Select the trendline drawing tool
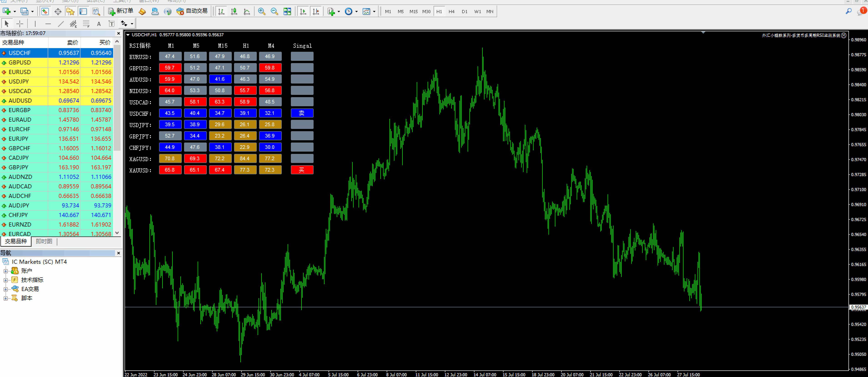The image size is (868, 377). coord(61,24)
